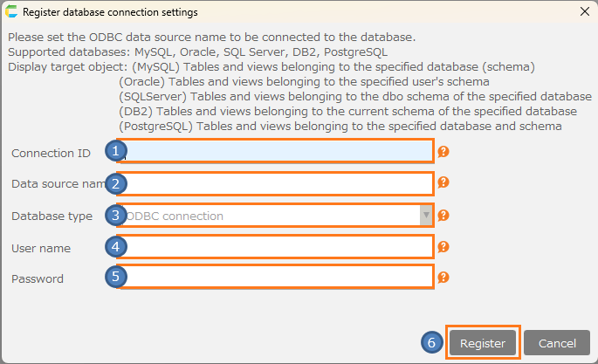Click the help icon beside Data source name
Image resolution: width=598 pixels, height=364 pixels.
[443, 183]
